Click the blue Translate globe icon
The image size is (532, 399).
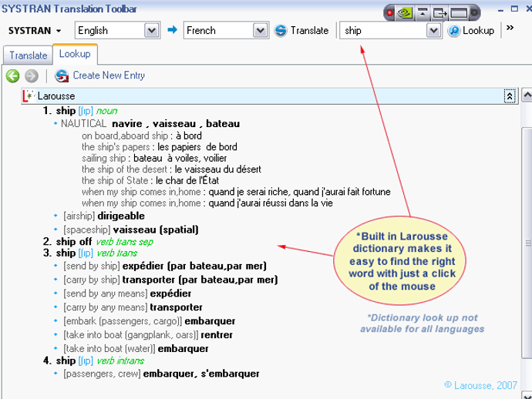click(x=281, y=31)
